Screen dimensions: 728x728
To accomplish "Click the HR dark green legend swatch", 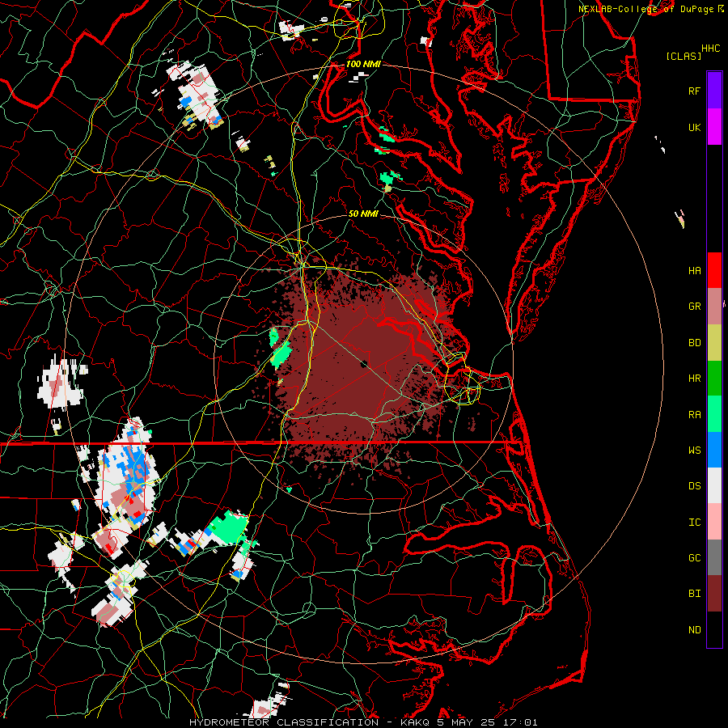I will tap(714, 379).
